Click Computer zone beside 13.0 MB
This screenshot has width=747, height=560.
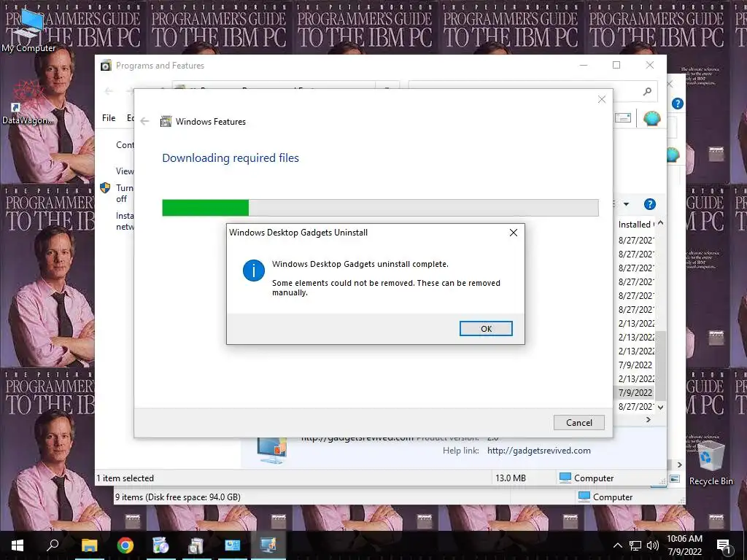587,478
